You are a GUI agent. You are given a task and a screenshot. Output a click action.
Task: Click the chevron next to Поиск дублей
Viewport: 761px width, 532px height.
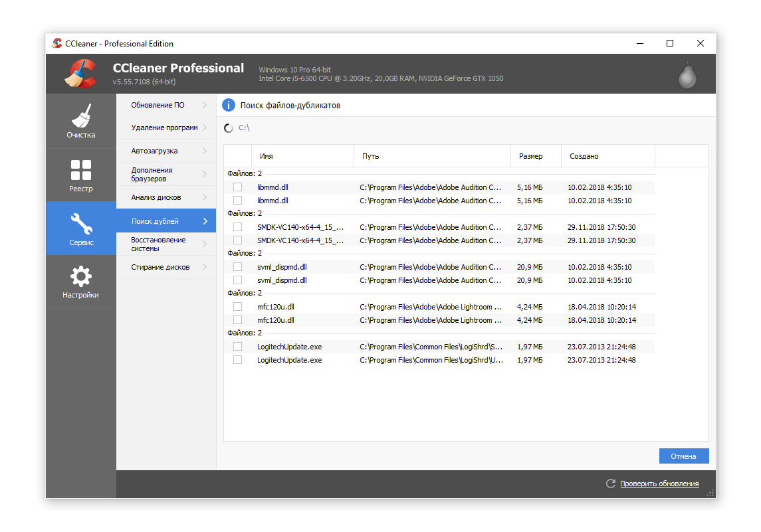tap(205, 221)
